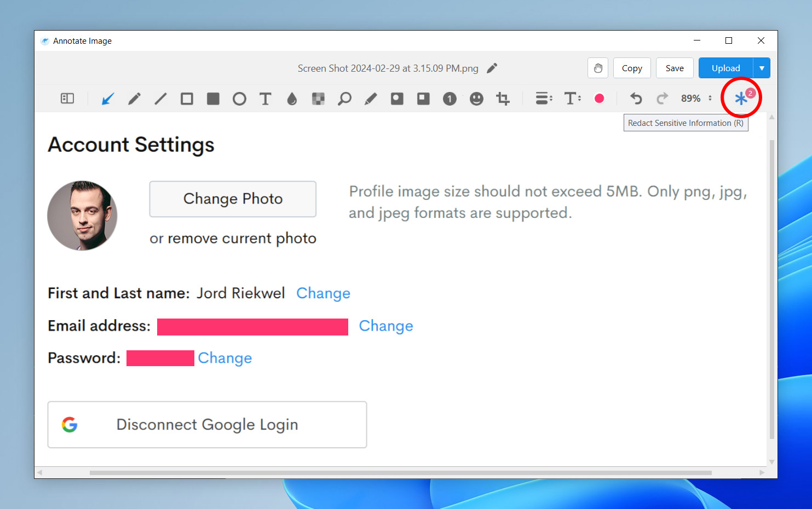Open the Upload options dropdown arrow
This screenshot has width=812, height=509.
pyautogui.click(x=762, y=68)
